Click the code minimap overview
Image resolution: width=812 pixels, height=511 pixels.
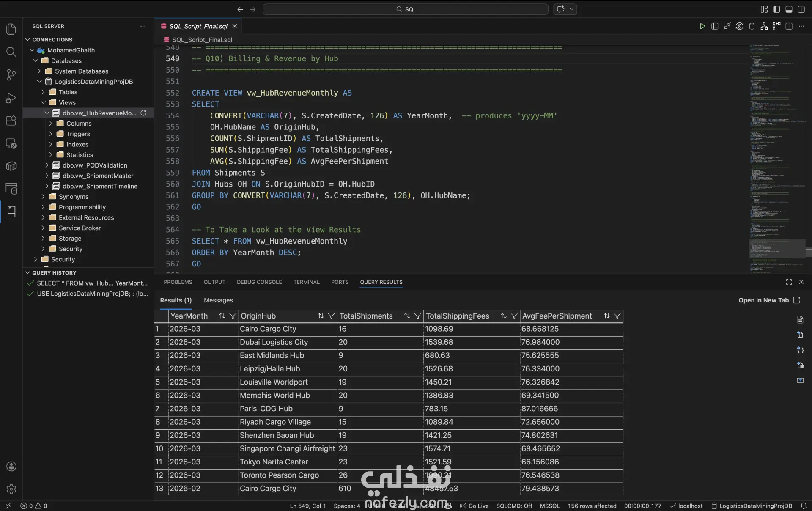[777, 158]
